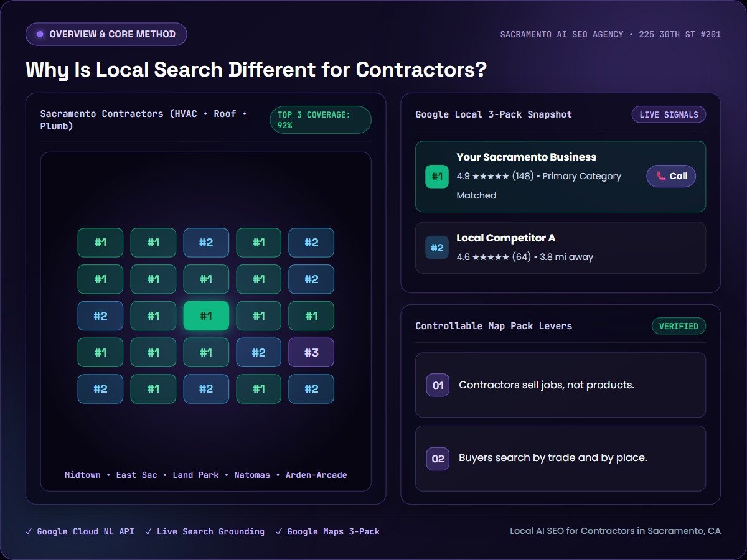This screenshot has height=560, width=747.
Task: Open the Your Sacramento Business listing title
Action: pos(527,157)
